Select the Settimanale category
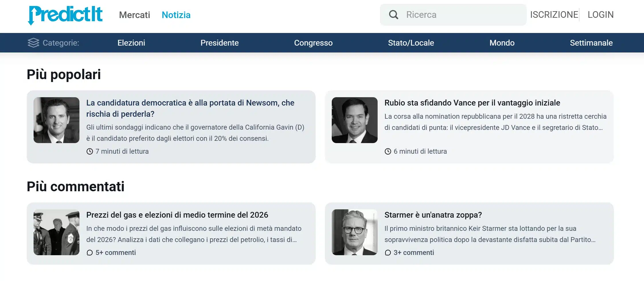This screenshot has width=644, height=281. 591,43
